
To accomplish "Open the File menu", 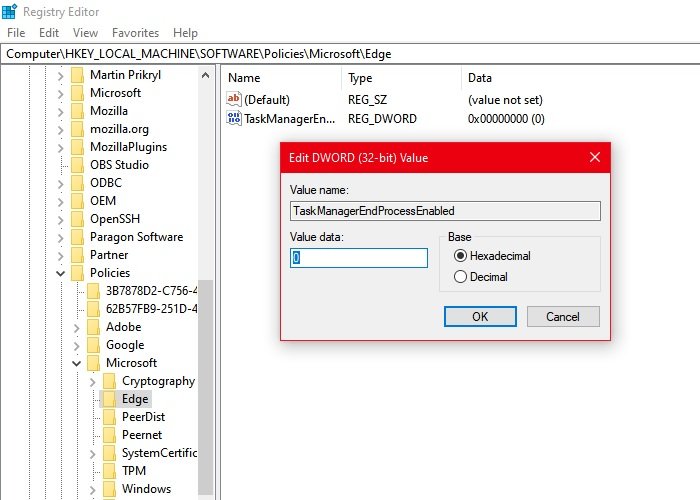I will tap(16, 33).
